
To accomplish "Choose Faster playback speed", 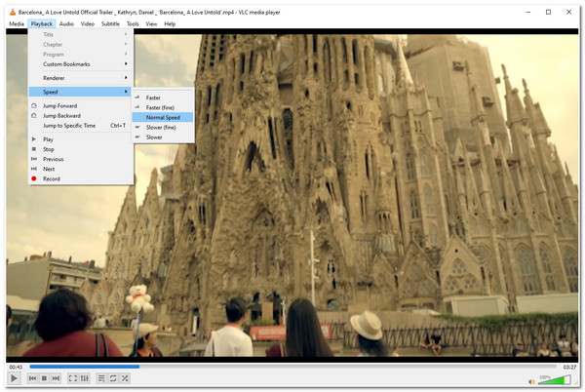I will point(163,98).
